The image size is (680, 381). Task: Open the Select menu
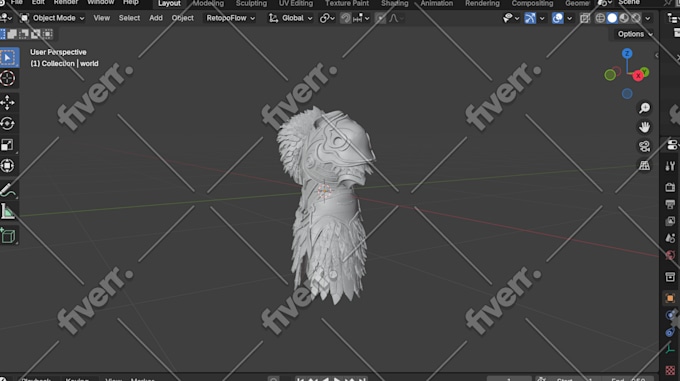tap(129, 18)
